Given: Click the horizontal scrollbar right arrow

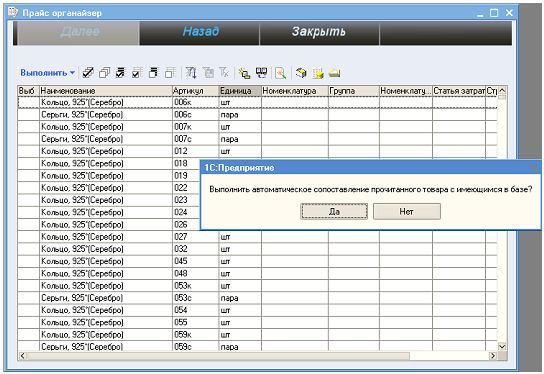Looking at the screenshot, I should click(493, 356).
